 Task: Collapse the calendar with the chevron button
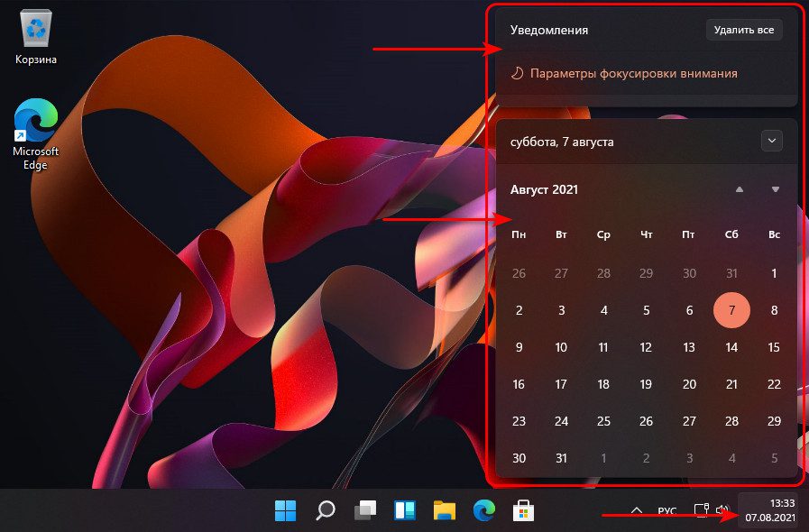772,141
